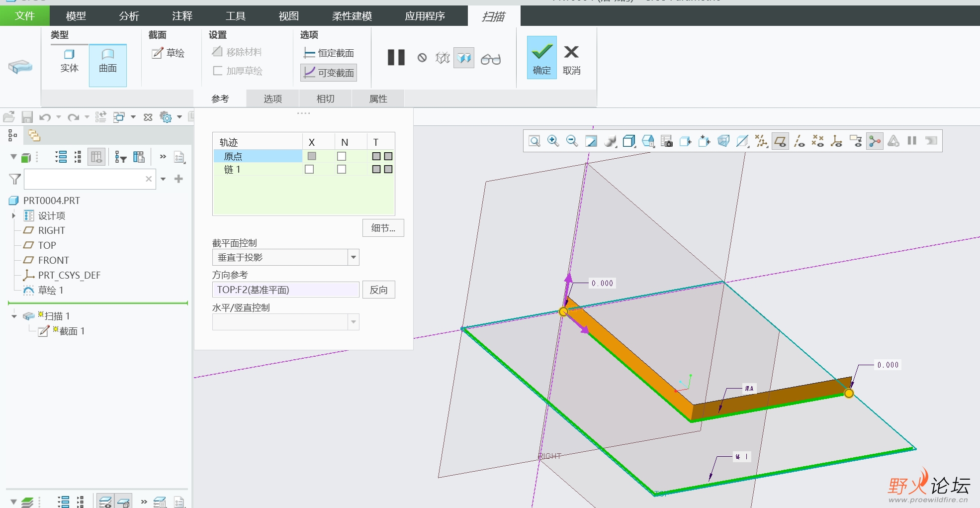Click the expand-all tree rows icon
Screen dimensions: 980x508
(x=61, y=157)
